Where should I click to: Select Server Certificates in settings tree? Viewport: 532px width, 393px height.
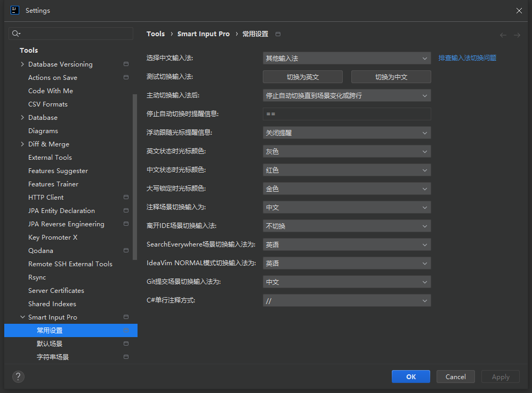coord(56,290)
